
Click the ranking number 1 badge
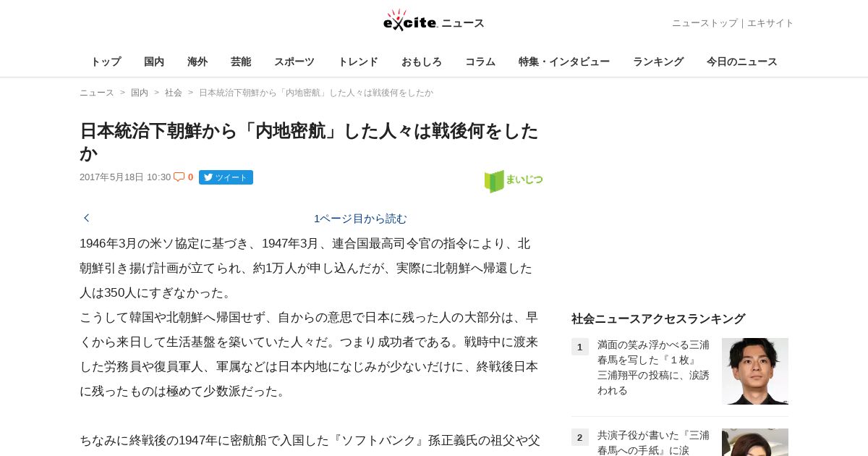point(580,347)
